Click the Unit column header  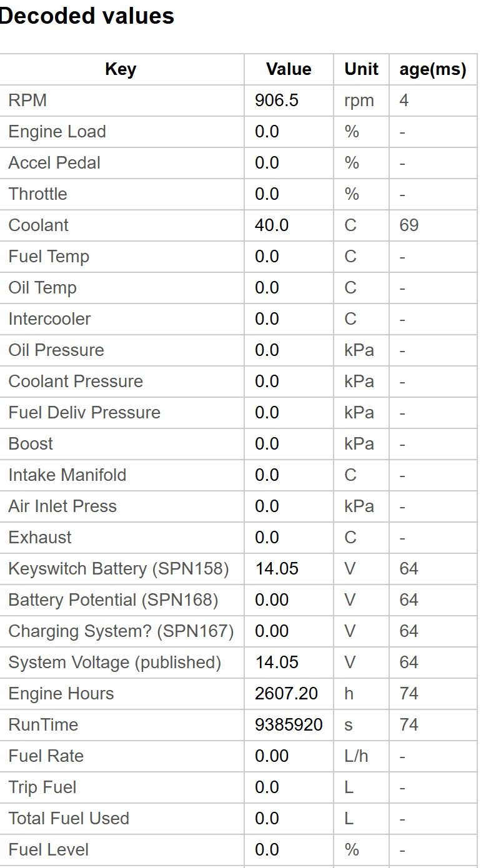361,69
